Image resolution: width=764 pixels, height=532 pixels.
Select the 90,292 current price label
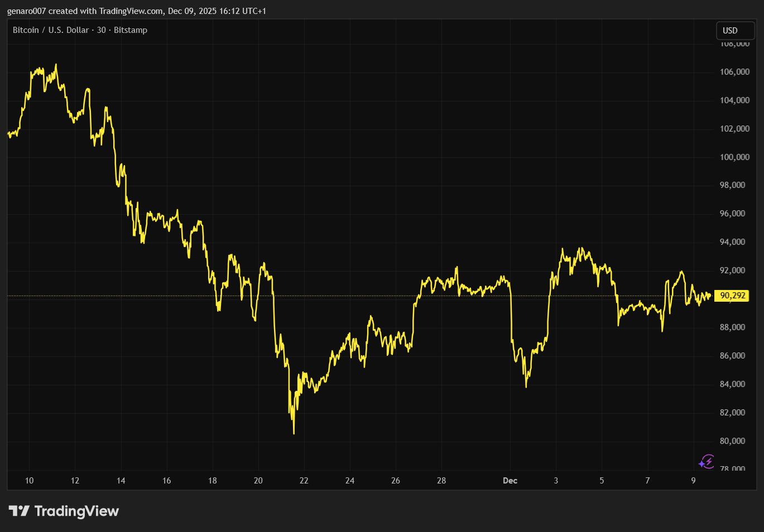(x=732, y=296)
